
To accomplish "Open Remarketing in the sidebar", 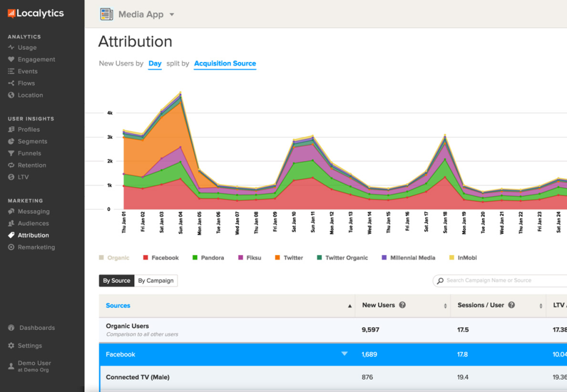I will [31, 247].
